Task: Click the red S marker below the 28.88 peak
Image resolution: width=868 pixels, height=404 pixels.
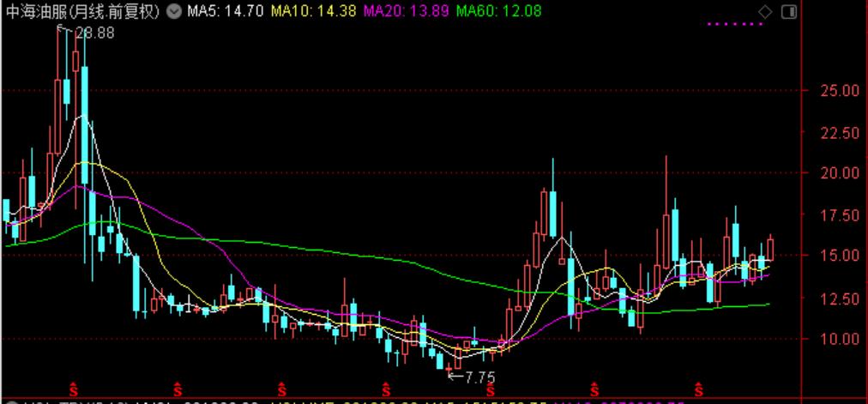Action: pos(73,389)
